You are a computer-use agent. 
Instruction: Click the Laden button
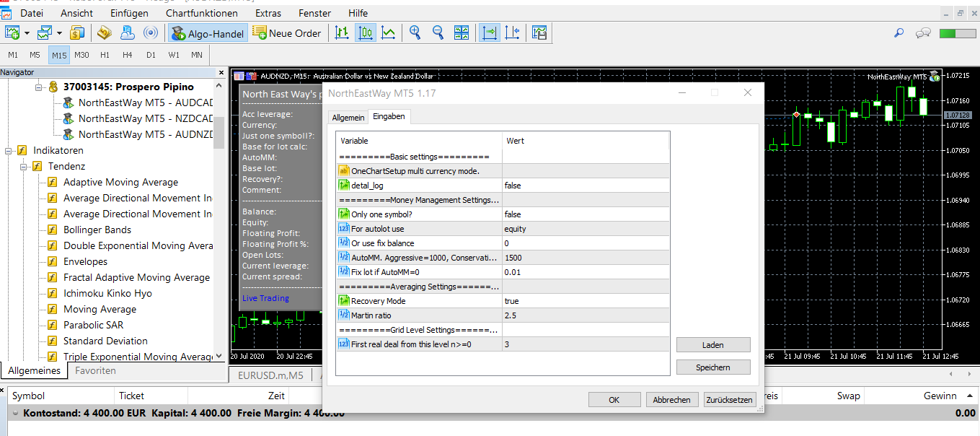click(713, 345)
